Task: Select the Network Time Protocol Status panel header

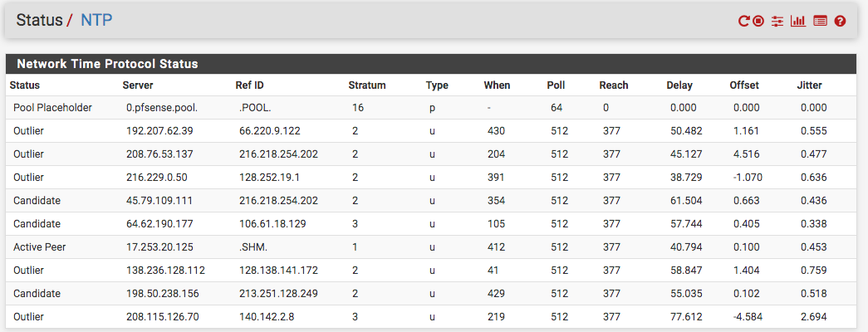Action: (x=431, y=64)
